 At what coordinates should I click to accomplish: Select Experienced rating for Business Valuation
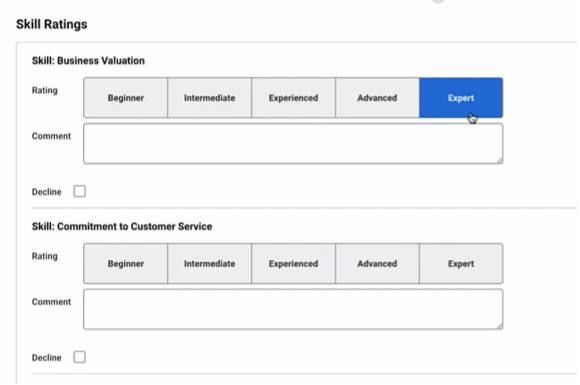[x=294, y=98]
